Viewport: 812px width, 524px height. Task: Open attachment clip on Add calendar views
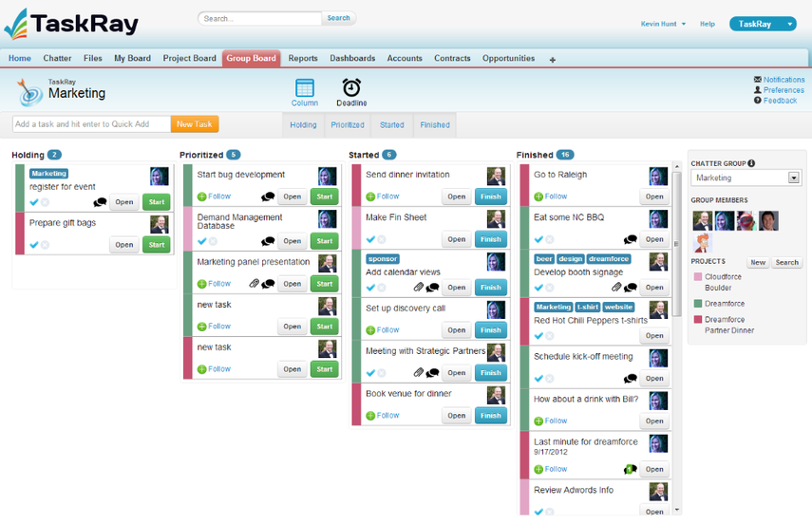pos(419,287)
